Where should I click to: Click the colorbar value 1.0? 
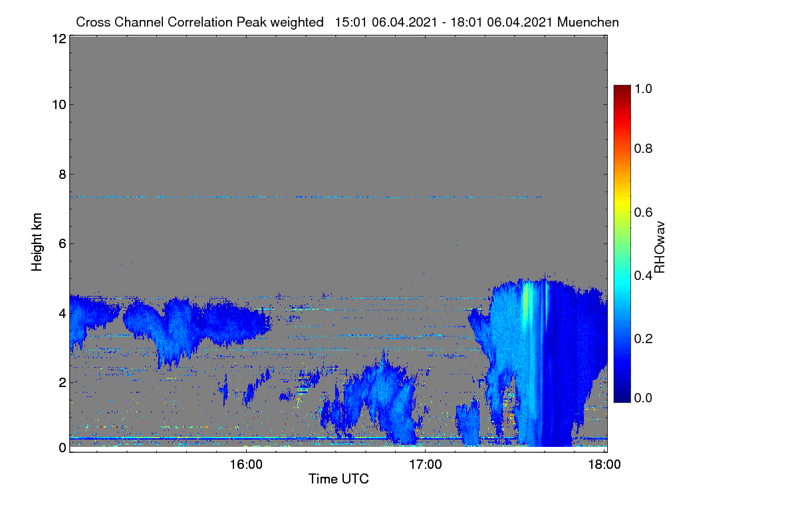[x=644, y=88]
